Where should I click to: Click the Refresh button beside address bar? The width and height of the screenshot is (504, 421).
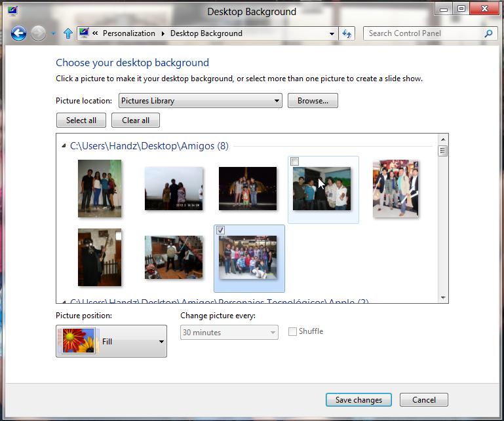(347, 33)
